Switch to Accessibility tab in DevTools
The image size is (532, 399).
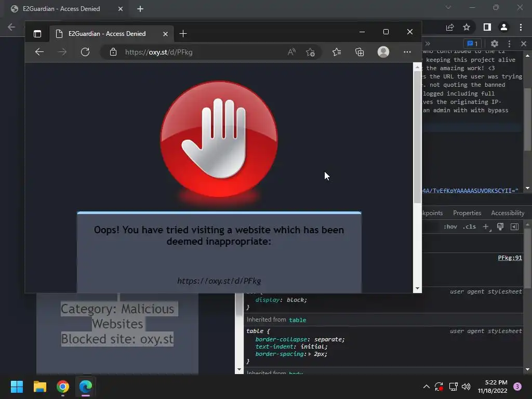[508, 213]
